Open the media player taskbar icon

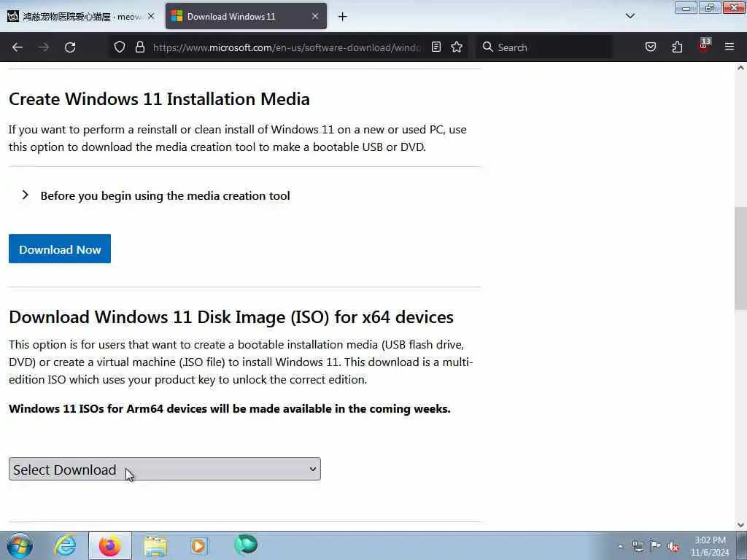pos(199,545)
